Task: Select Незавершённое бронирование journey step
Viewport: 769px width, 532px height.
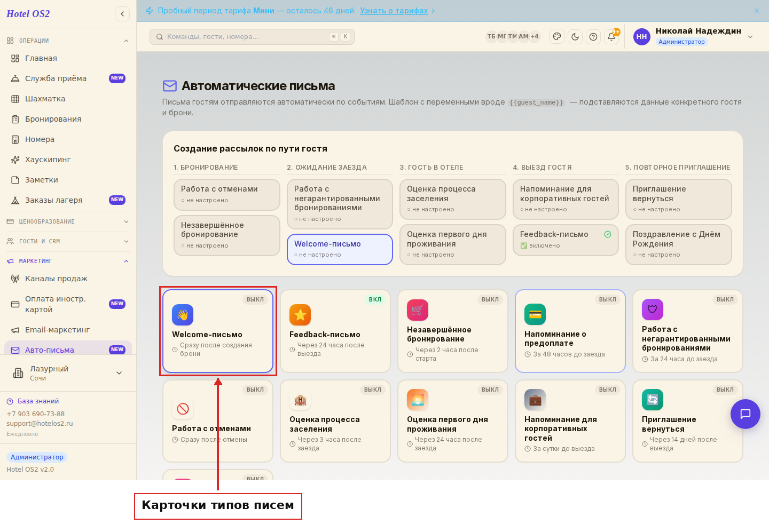Action: coord(226,235)
